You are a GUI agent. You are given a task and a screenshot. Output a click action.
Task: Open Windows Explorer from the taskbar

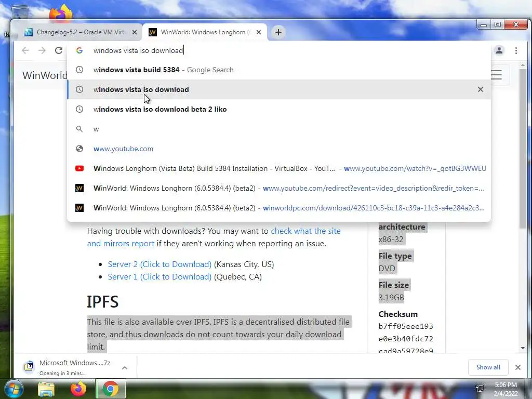[x=46, y=389]
